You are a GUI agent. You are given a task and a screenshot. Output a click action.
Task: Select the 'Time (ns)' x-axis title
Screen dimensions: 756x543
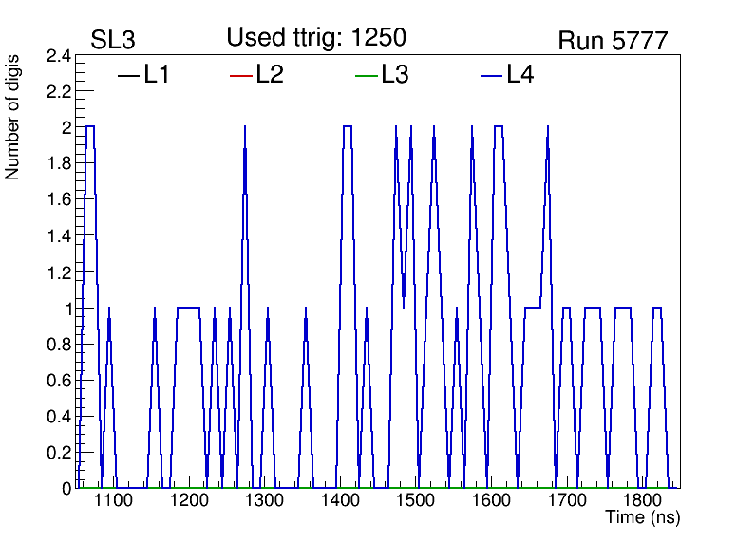643,518
